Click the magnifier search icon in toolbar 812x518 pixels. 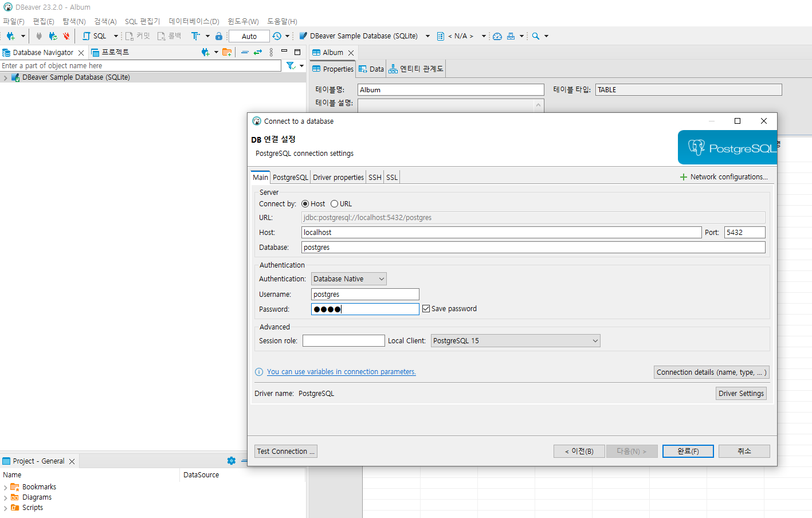[536, 36]
